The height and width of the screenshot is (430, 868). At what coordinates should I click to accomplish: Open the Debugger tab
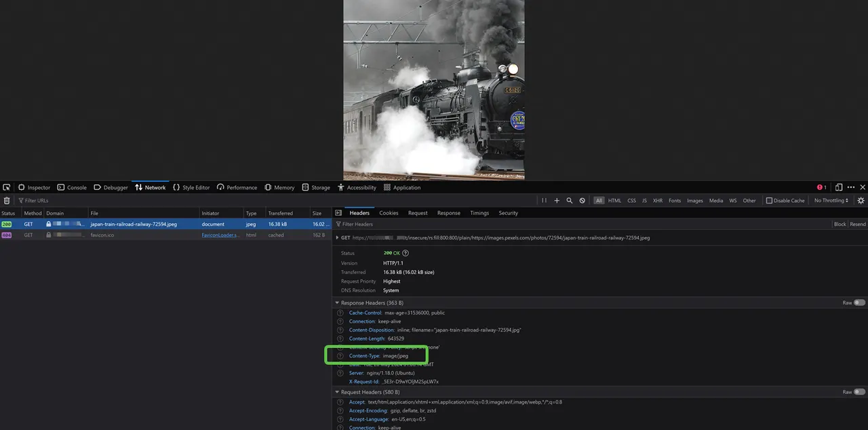click(111, 187)
